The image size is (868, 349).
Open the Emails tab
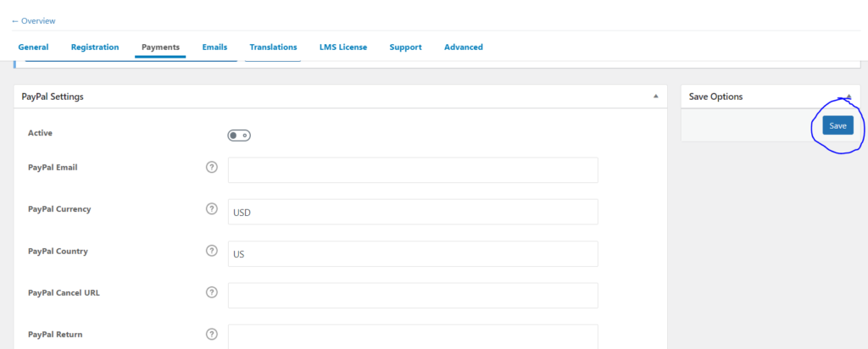pos(214,47)
